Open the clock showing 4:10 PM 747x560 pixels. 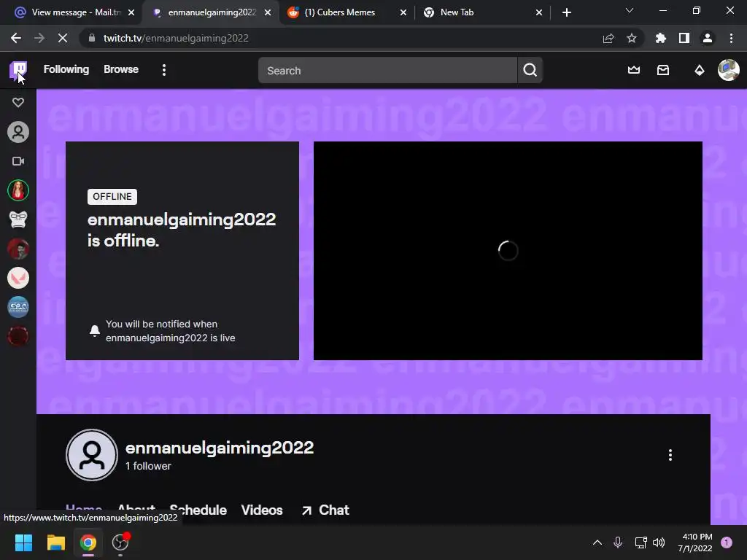point(695,542)
